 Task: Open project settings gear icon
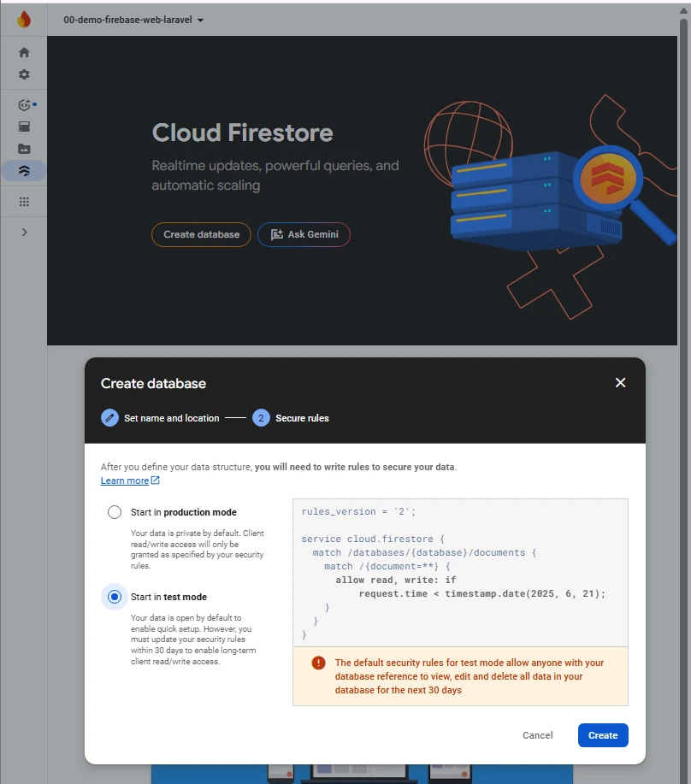24,74
